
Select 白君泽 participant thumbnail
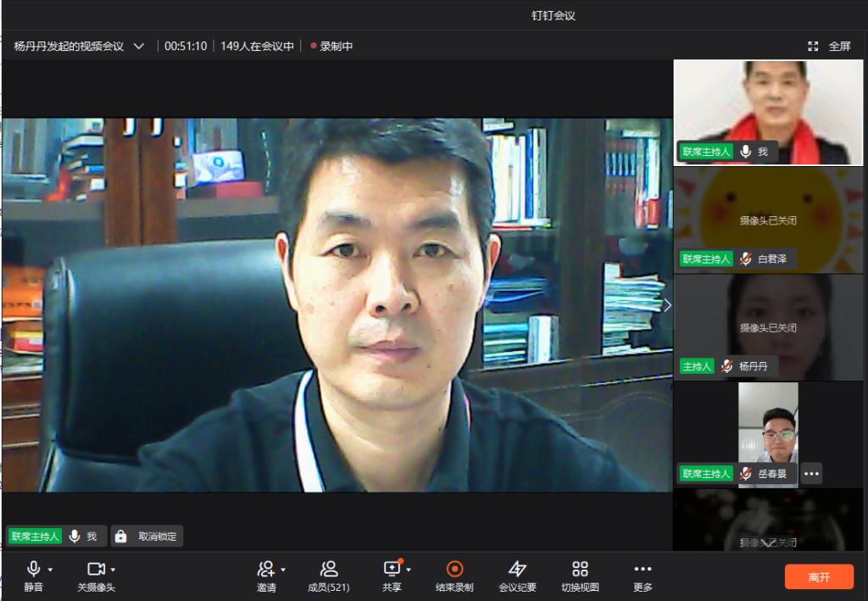click(x=768, y=220)
